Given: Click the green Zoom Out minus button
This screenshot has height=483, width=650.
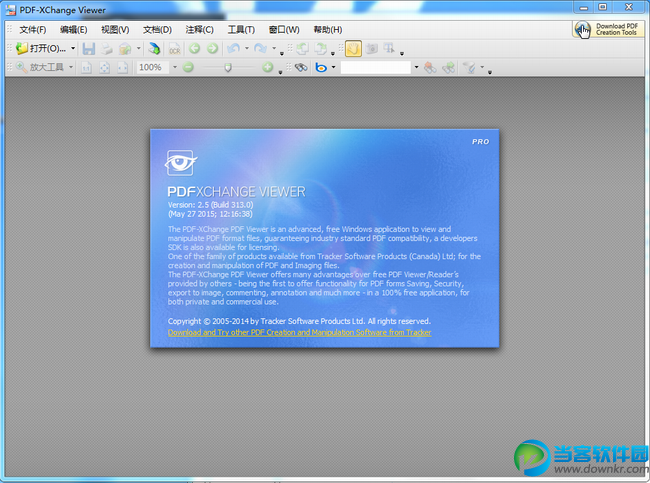Looking at the screenshot, I should (x=188, y=67).
